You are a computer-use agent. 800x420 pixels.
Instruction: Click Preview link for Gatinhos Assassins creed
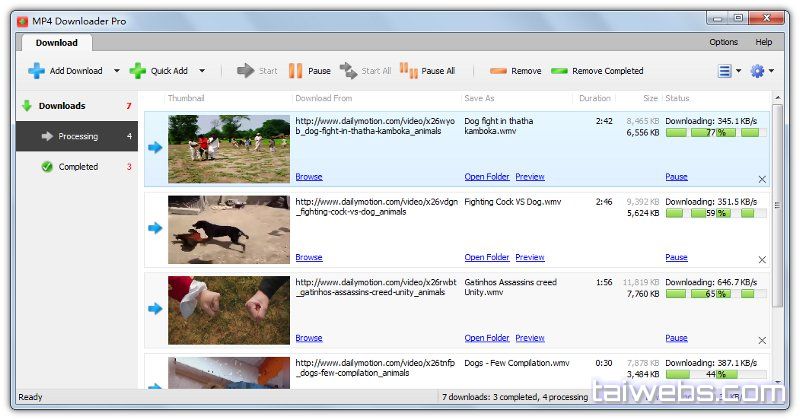pyautogui.click(x=530, y=338)
